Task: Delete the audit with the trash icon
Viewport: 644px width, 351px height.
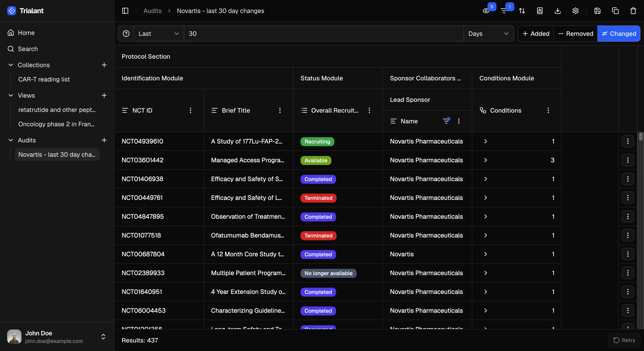Action: 633,11
